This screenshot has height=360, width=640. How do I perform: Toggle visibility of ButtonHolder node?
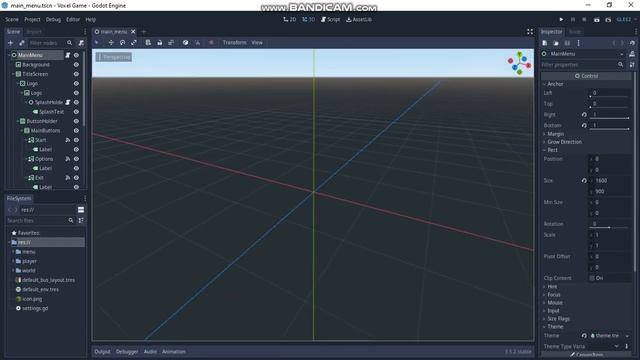click(76, 121)
